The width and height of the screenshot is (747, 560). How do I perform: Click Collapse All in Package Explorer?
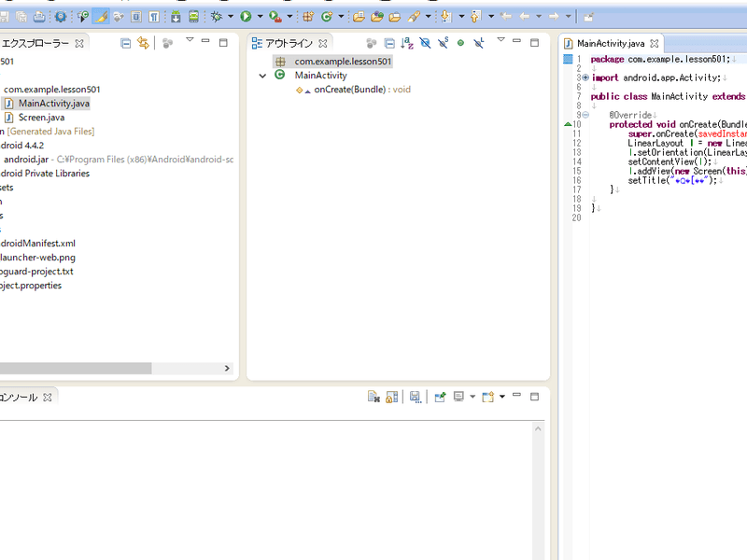[x=126, y=43]
